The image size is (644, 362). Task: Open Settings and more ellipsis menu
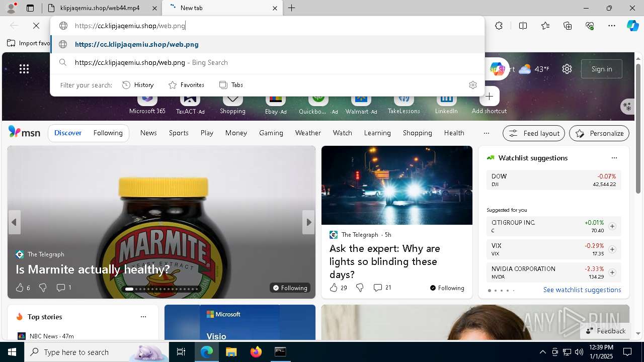[x=612, y=26]
